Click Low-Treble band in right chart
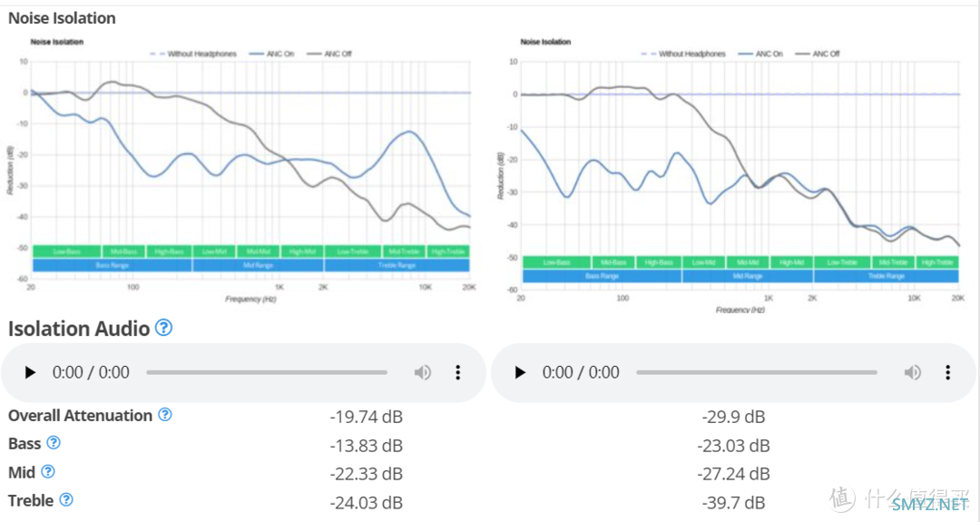 (842, 262)
